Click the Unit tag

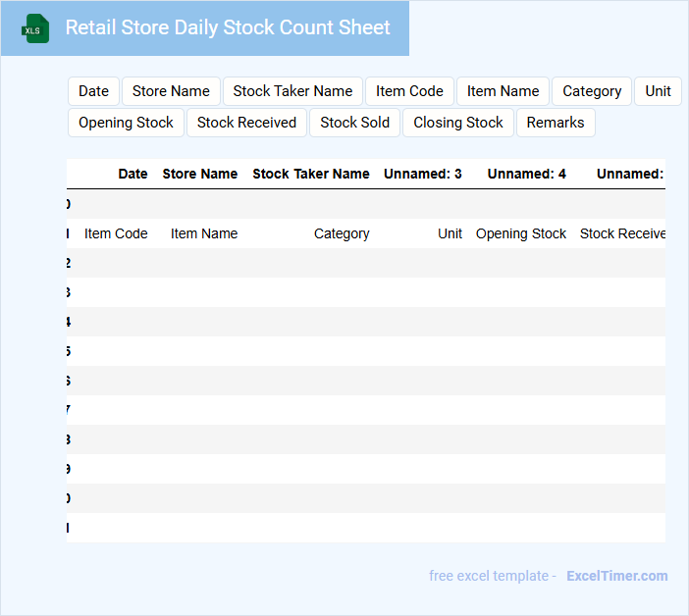pyautogui.click(x=658, y=91)
